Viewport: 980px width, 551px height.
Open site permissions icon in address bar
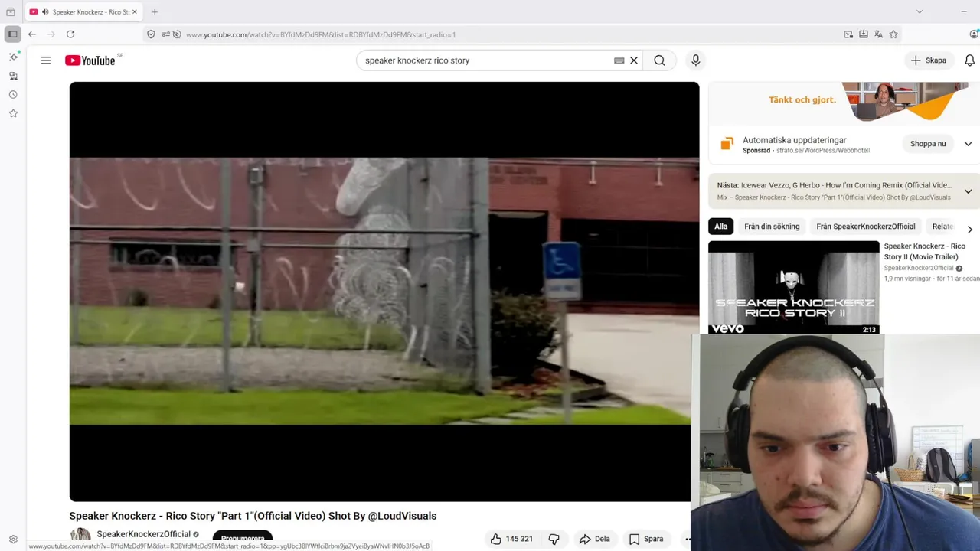coord(165,34)
